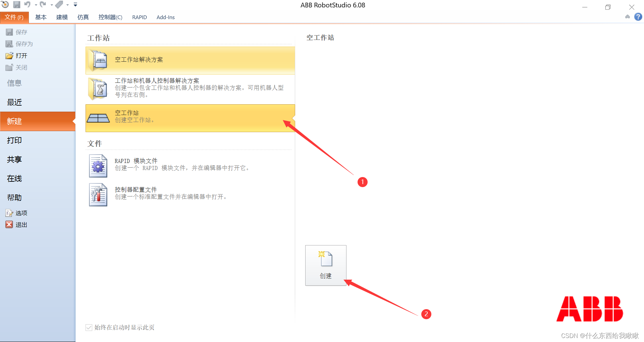The width and height of the screenshot is (644, 342).
Task: Switch to the Add-Ins ribbon tab
Action: 166,17
